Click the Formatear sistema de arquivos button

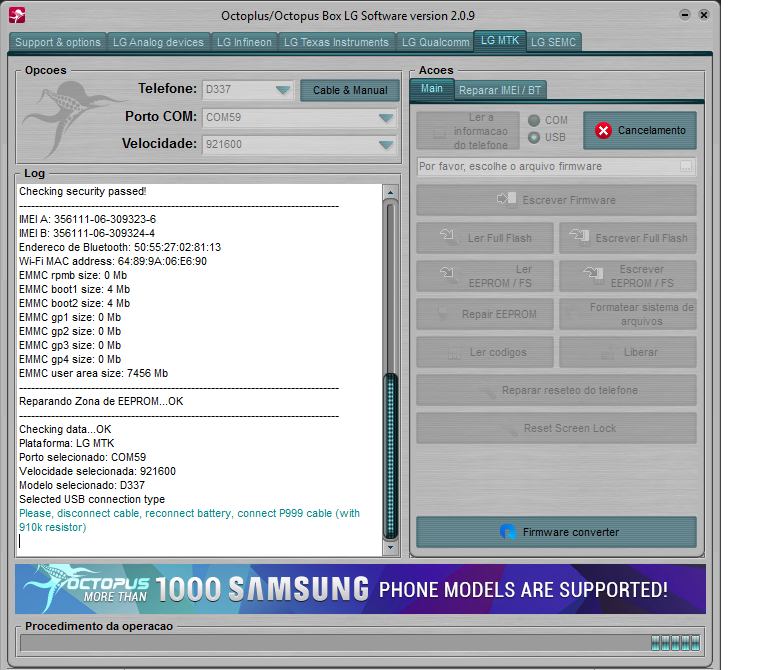628,314
